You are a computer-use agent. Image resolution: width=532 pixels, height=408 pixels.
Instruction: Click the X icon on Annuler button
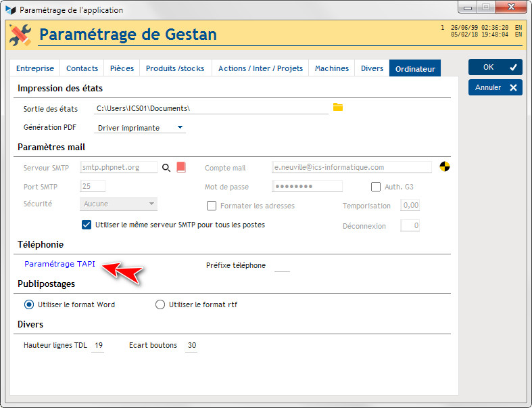pos(513,88)
